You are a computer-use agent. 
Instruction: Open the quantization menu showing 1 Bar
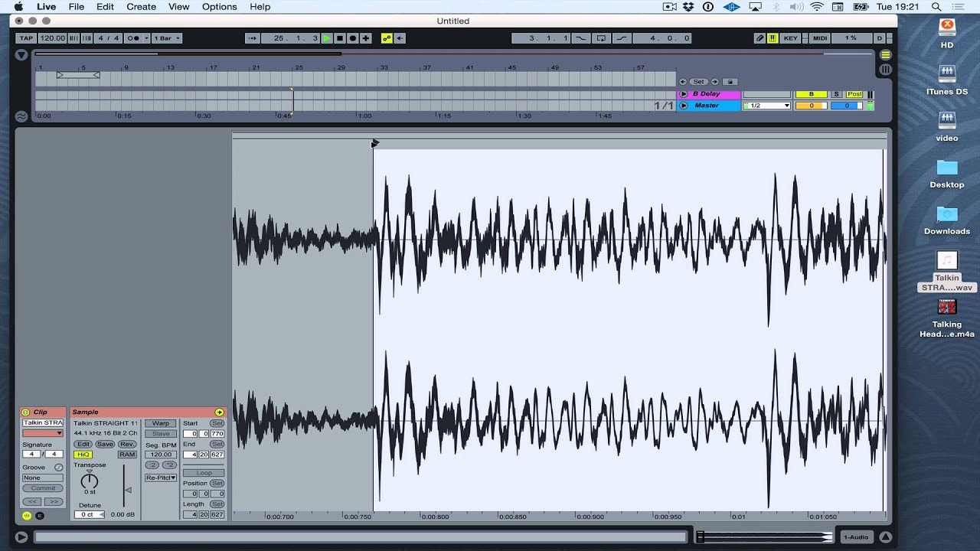coord(167,38)
